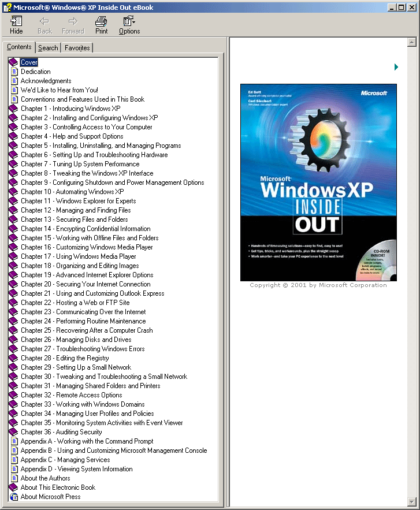Open Chapter 15 - Working with Offline Files
This screenshot has height=510, width=420.
90,238
